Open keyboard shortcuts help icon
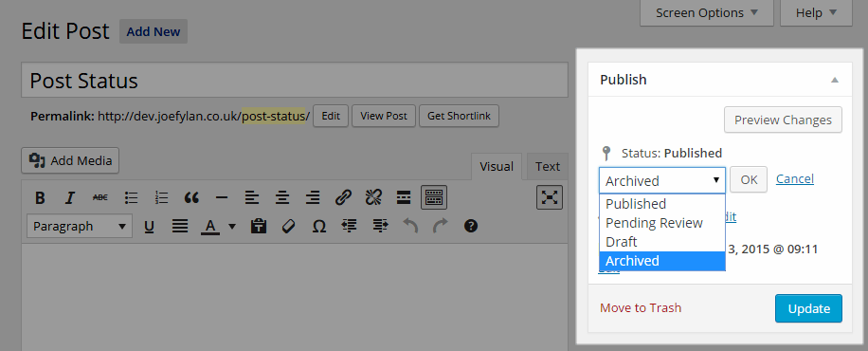Viewport: 868px width, 351px height. tap(471, 226)
